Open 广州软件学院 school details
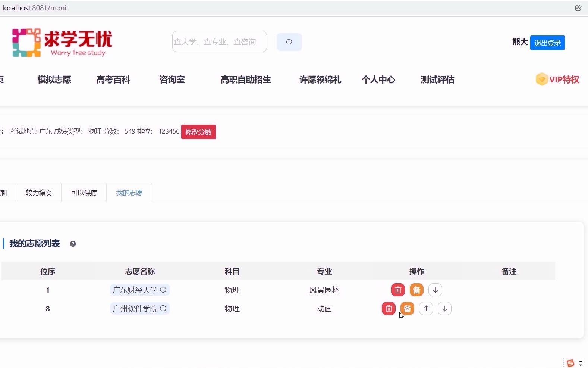The width and height of the screenshot is (588, 368). (x=140, y=309)
